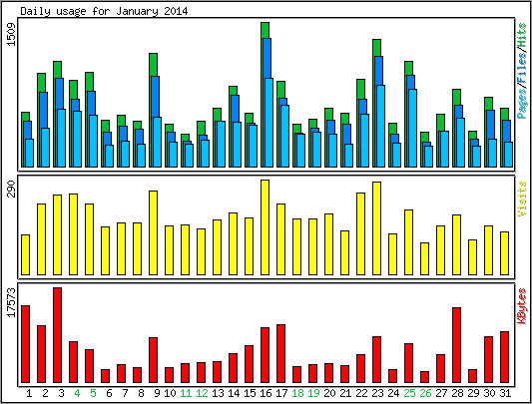Select the red KBytes bar for day 31
This screenshot has width=532, height=404.
point(504,357)
